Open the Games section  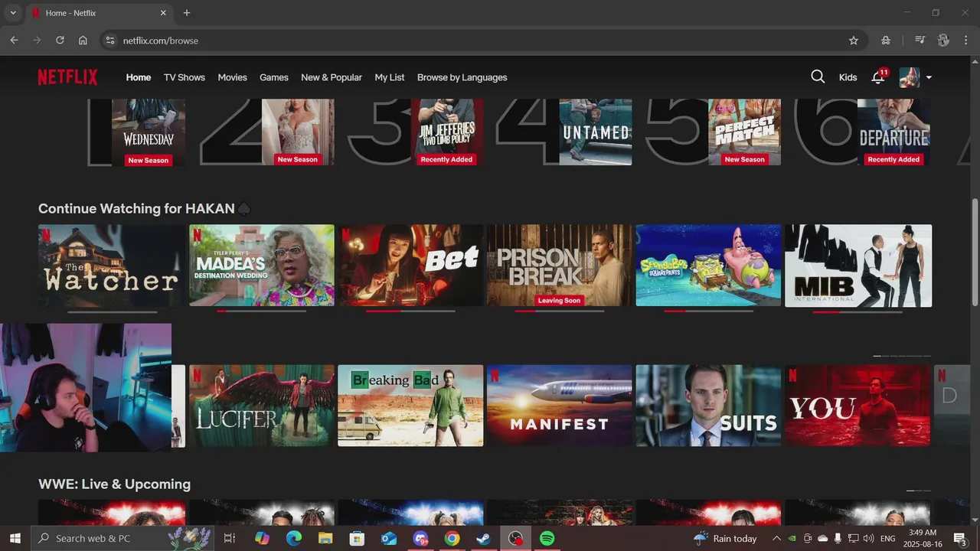(x=274, y=77)
